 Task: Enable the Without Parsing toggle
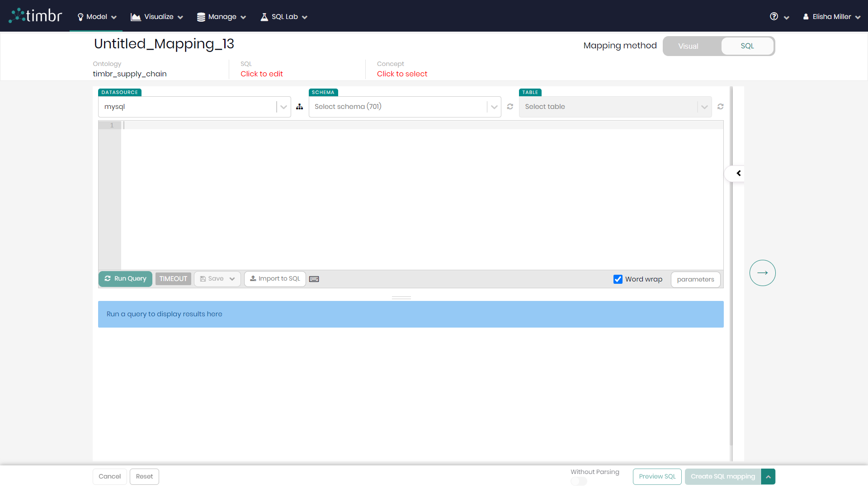click(x=579, y=482)
